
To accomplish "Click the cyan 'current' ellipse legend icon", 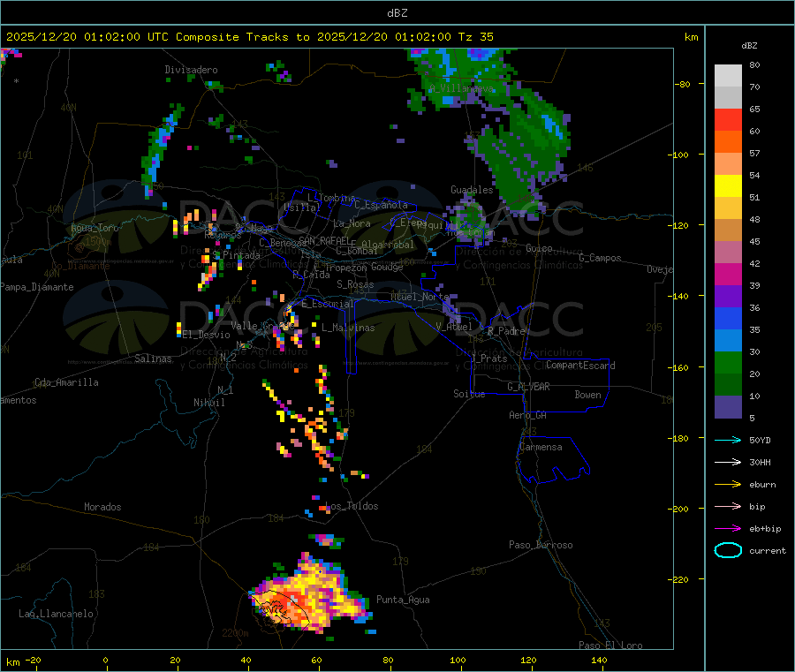I will click(x=728, y=550).
